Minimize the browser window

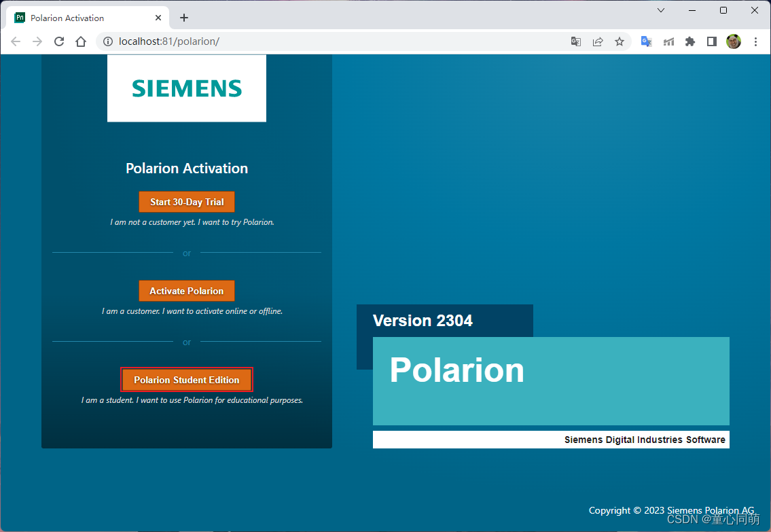tap(692, 10)
